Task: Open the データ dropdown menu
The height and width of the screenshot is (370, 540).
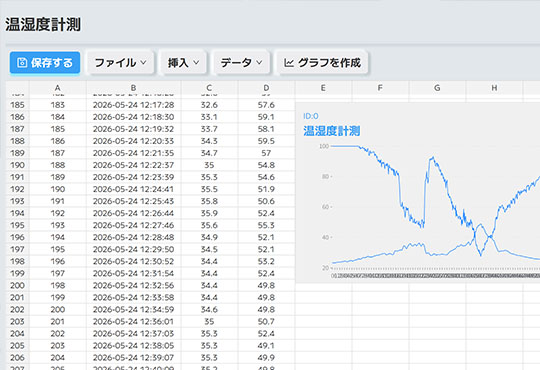Action: tap(241, 63)
